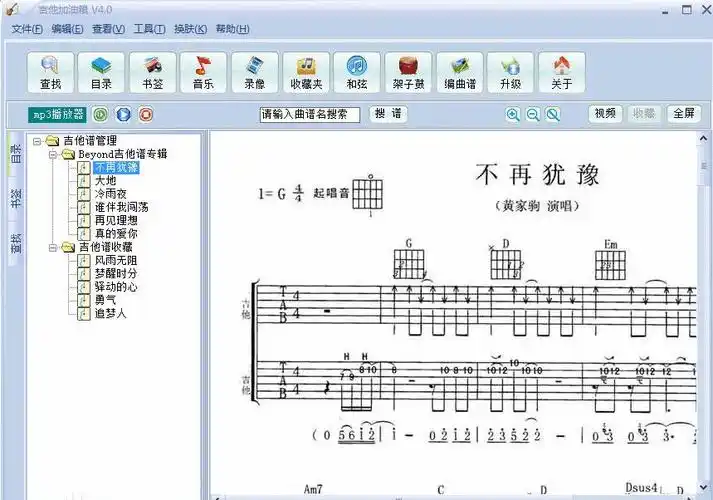Open the 音乐 music toolbar button
This screenshot has height=500, width=713.
click(203, 73)
